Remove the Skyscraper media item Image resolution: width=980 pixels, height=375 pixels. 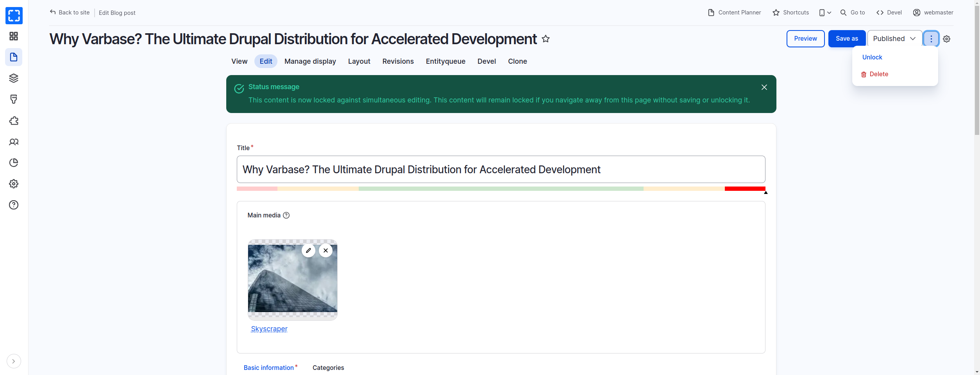(x=325, y=251)
